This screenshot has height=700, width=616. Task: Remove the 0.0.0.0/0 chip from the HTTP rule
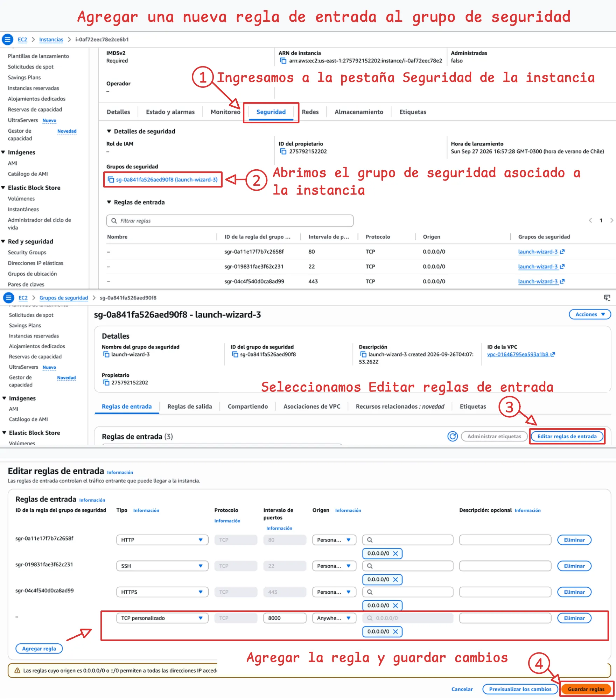395,553
